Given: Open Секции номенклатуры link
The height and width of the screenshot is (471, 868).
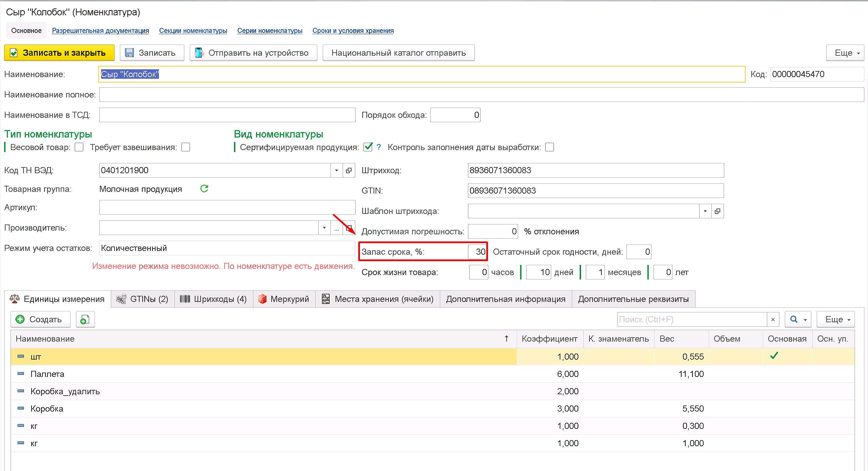Looking at the screenshot, I should click(x=193, y=31).
